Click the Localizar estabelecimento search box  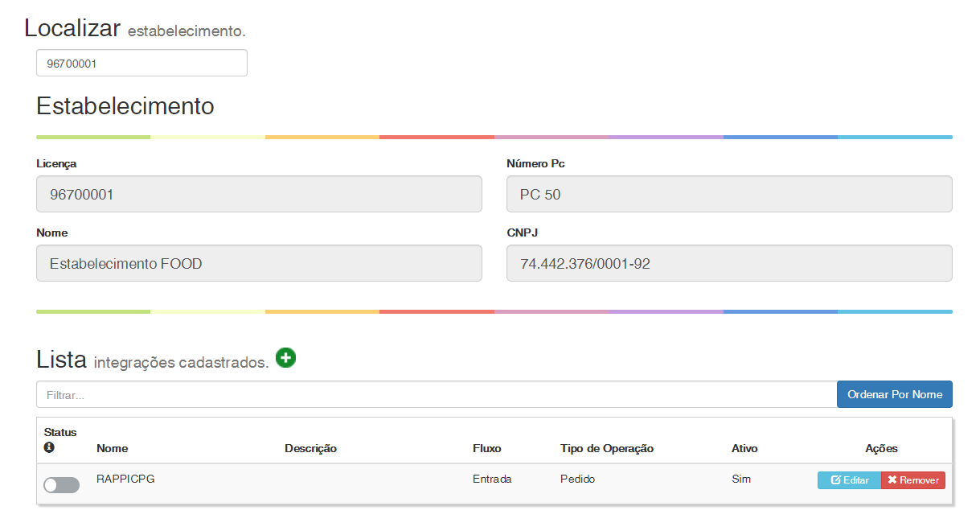point(141,63)
